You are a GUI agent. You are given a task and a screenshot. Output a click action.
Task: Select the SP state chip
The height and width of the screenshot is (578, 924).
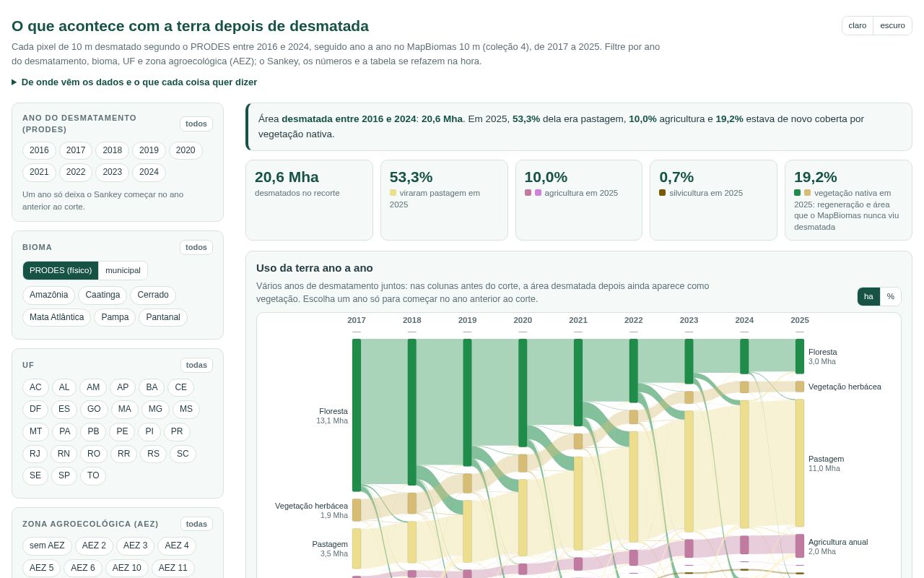pyautogui.click(x=64, y=476)
